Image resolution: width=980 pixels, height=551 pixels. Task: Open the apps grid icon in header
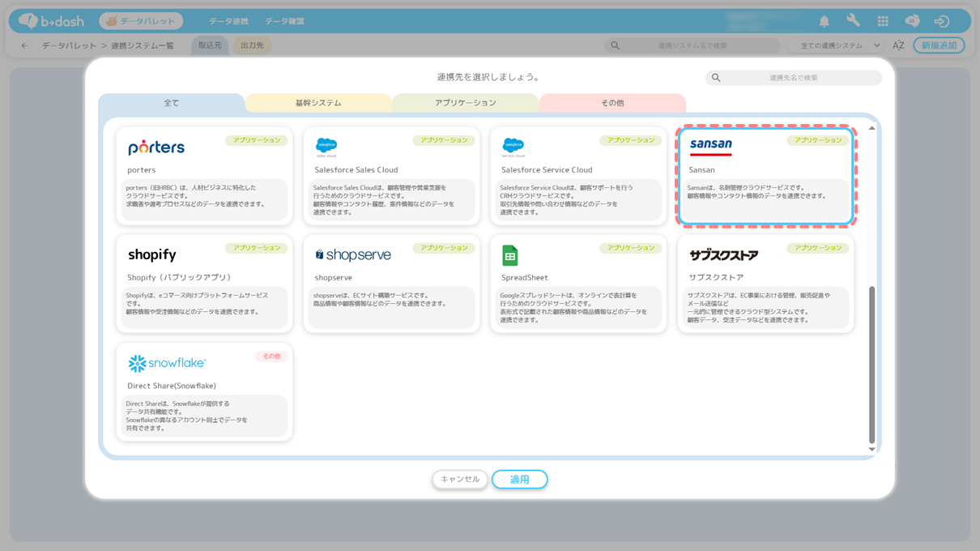pos(883,21)
